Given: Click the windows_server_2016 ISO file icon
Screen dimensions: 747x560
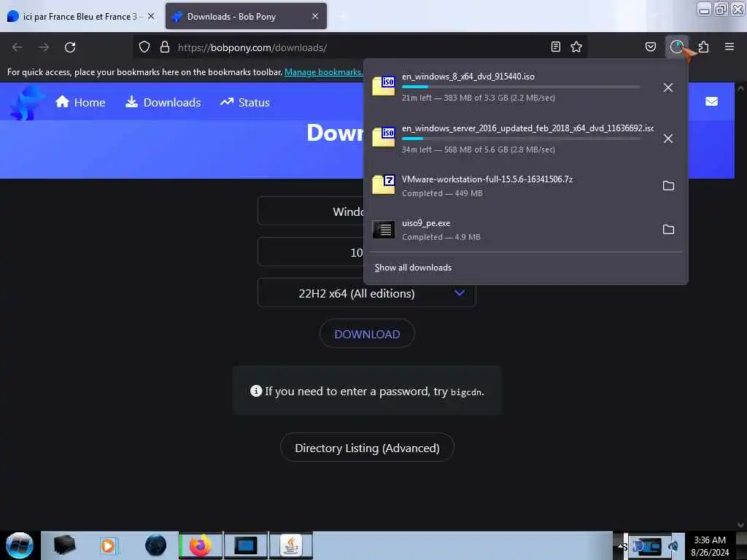Looking at the screenshot, I should click(x=384, y=138).
